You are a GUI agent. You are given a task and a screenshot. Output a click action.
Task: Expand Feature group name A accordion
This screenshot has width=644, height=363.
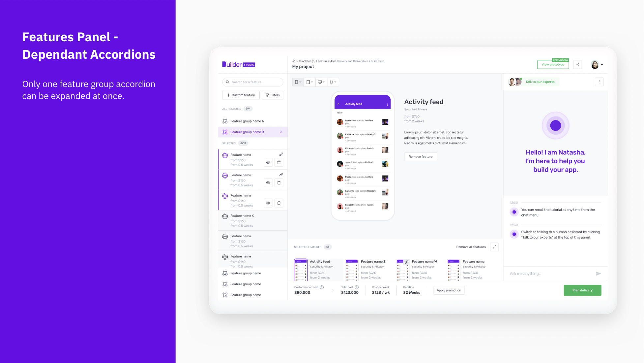click(252, 120)
